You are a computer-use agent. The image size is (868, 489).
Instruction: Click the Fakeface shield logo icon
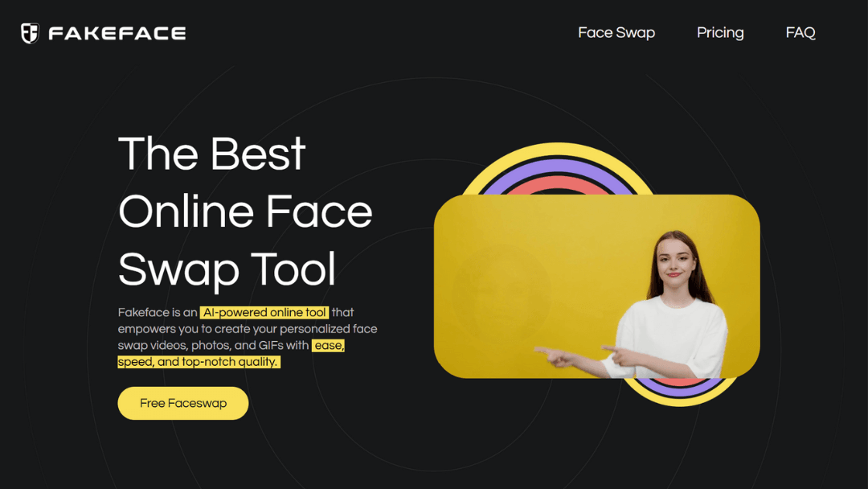[x=30, y=32]
